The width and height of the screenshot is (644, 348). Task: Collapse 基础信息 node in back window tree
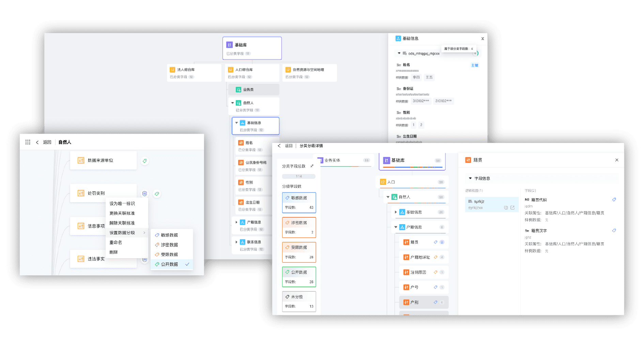[236, 123]
